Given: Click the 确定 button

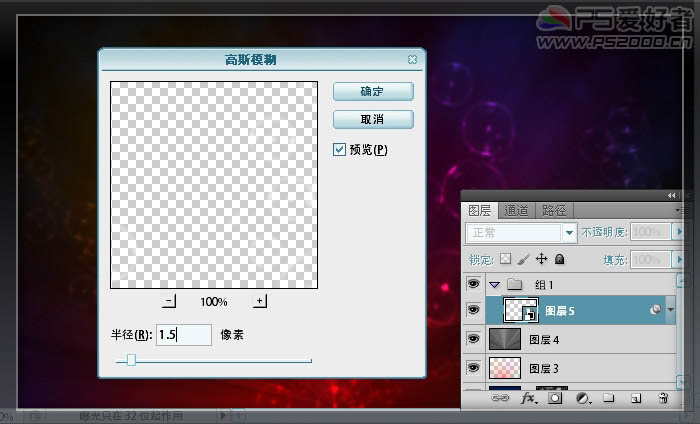Looking at the screenshot, I should tap(372, 91).
